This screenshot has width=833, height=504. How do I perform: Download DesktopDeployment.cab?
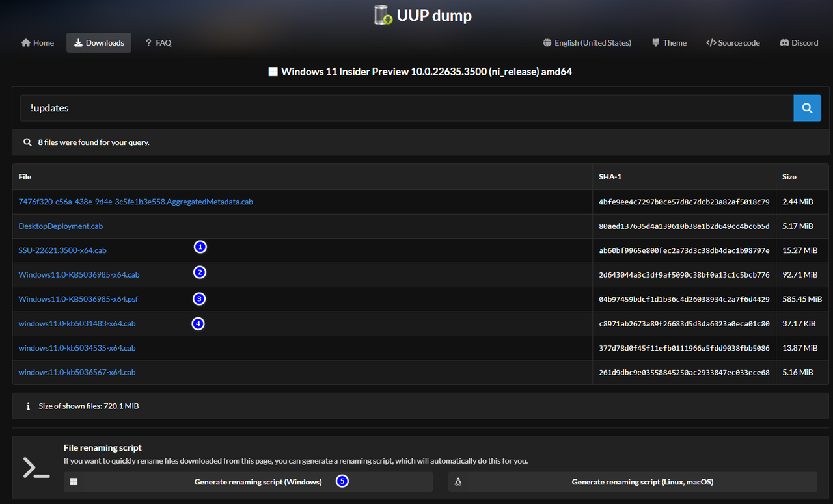pyautogui.click(x=61, y=226)
